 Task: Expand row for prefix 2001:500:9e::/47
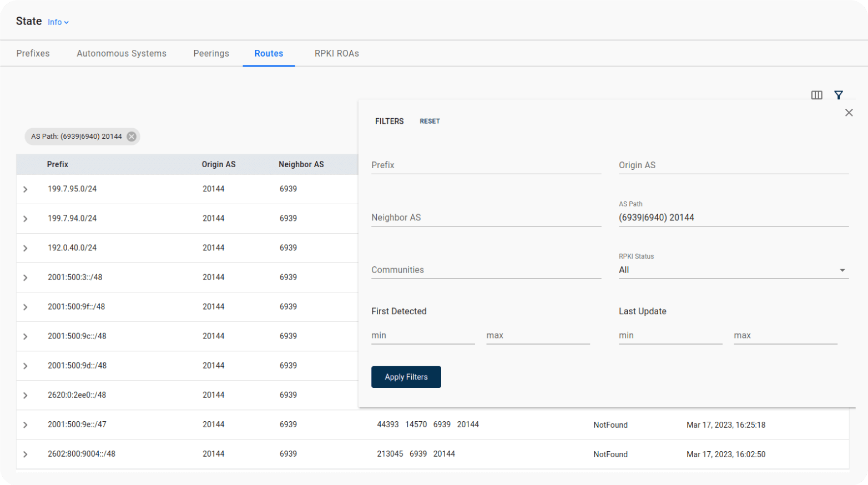pyautogui.click(x=26, y=425)
